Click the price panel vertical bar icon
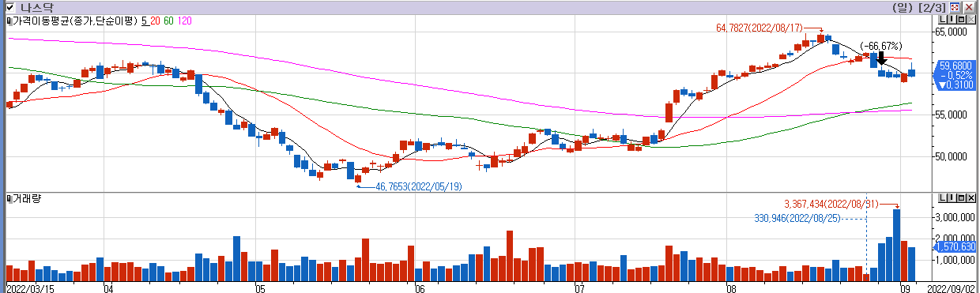Screen dimensions: 980x293 tap(951, 20)
